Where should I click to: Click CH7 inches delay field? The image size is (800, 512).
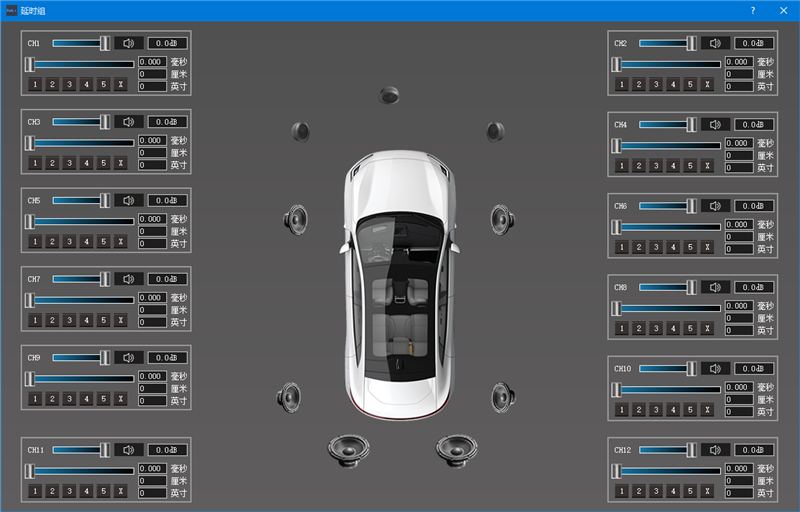coord(152,322)
